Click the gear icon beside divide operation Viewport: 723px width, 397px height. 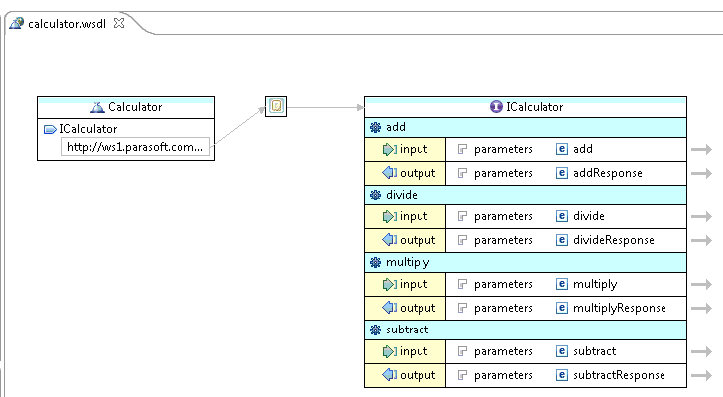[x=375, y=195]
